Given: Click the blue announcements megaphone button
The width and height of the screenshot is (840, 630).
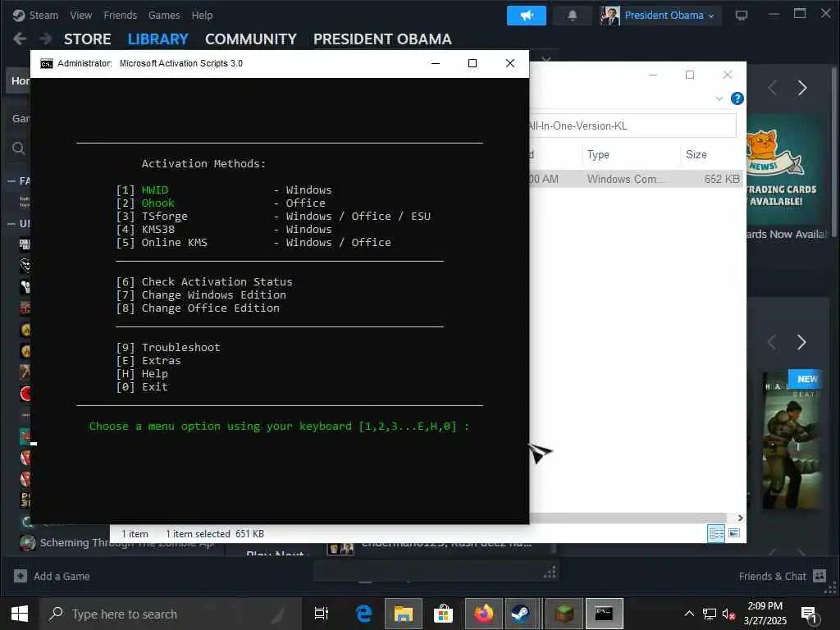Looking at the screenshot, I should [527, 16].
